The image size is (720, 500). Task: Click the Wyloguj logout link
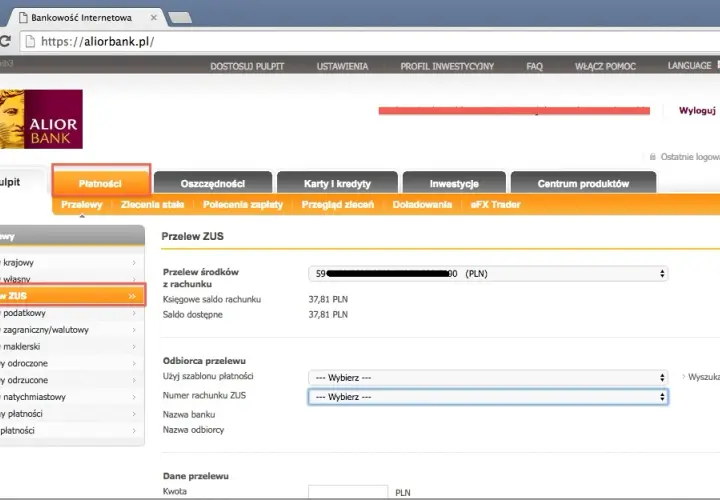[697, 110]
